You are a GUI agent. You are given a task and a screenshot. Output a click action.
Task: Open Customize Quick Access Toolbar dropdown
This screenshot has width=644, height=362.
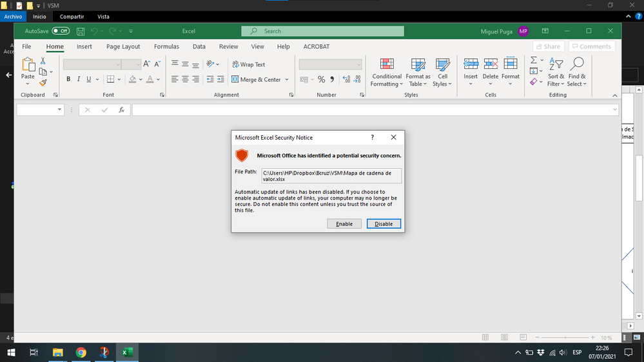point(131,31)
